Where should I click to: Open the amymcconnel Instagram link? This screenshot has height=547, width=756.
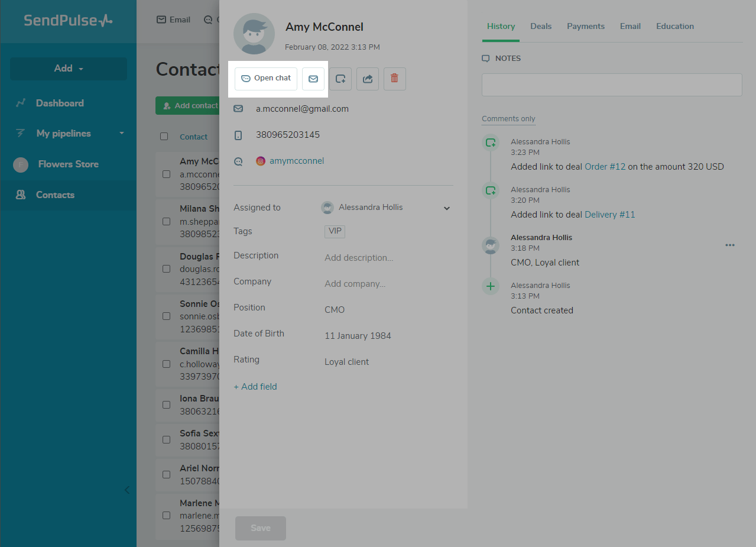pyautogui.click(x=297, y=161)
